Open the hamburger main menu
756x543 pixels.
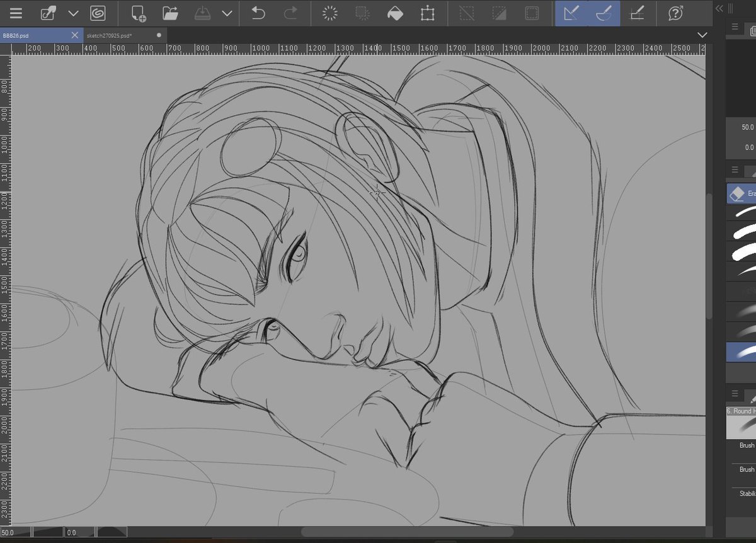[x=15, y=13]
